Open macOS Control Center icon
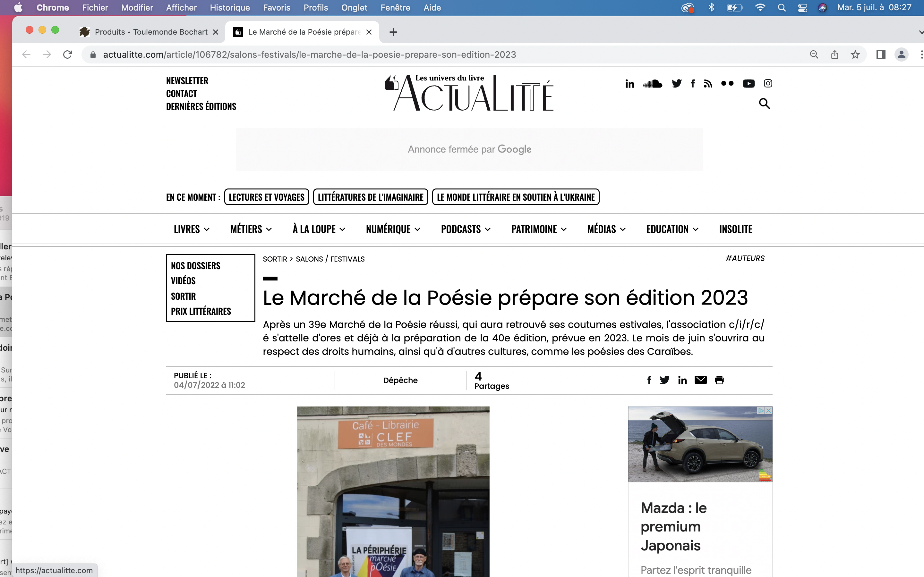 [802, 8]
